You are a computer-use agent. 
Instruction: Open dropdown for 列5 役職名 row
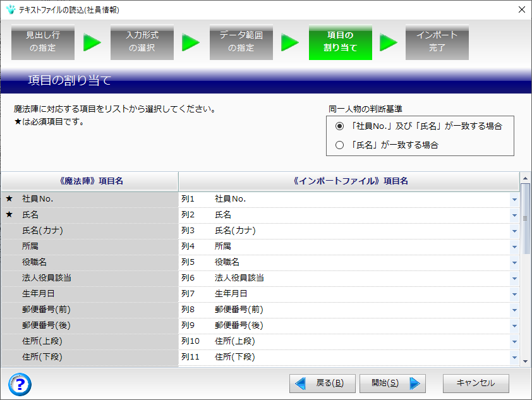click(514, 263)
